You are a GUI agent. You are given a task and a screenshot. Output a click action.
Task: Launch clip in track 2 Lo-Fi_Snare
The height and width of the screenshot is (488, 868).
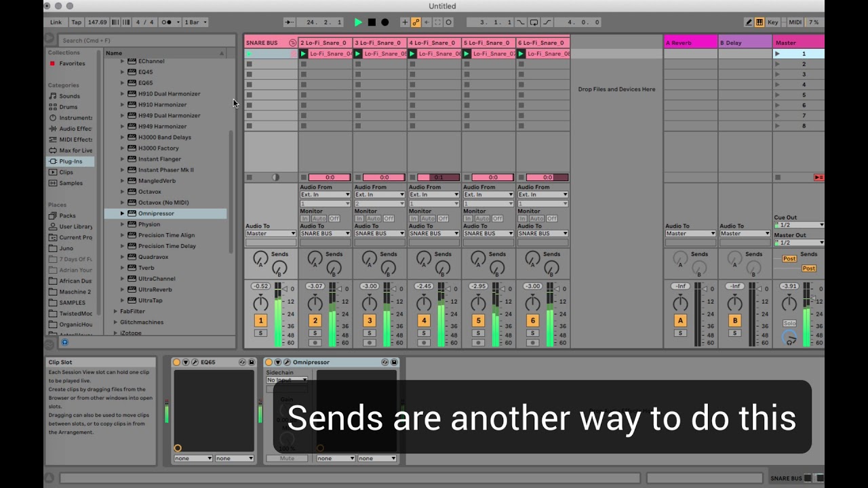pyautogui.click(x=304, y=54)
